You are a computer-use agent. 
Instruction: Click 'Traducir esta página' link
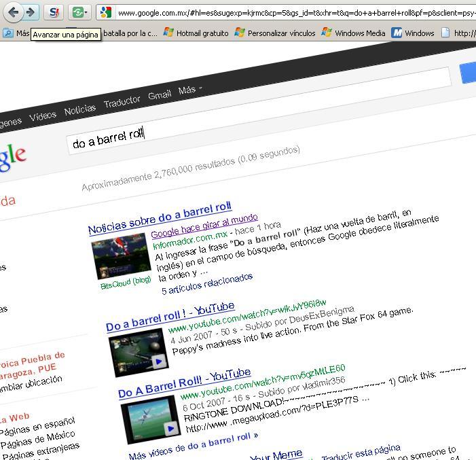point(361,453)
